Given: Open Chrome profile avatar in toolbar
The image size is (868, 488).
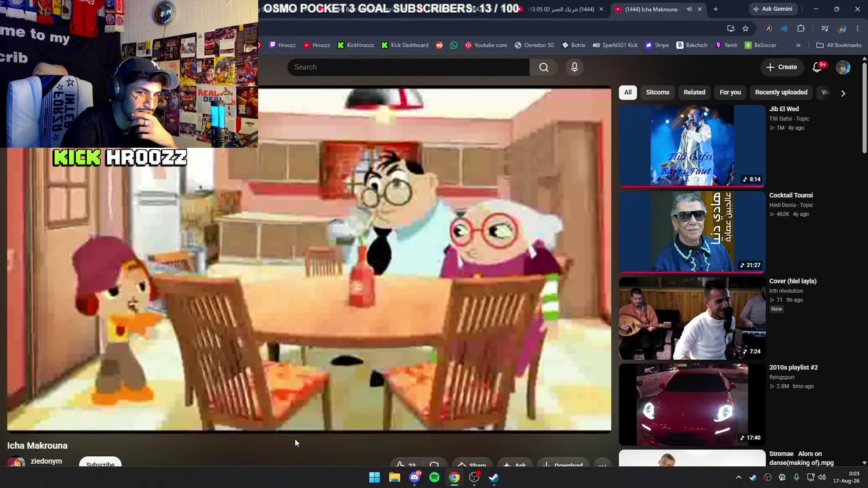Looking at the screenshot, I should coord(842,28).
